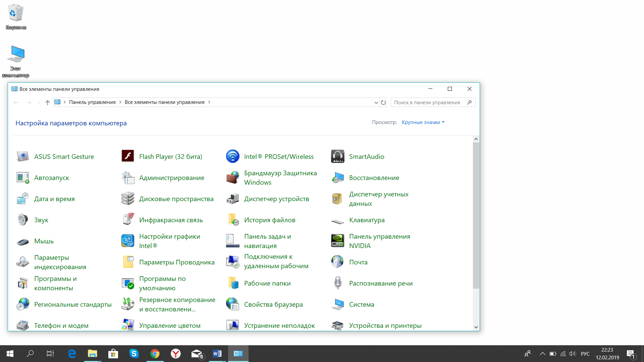
Task: Click the Звук speaker icon
Action: (x=22, y=220)
